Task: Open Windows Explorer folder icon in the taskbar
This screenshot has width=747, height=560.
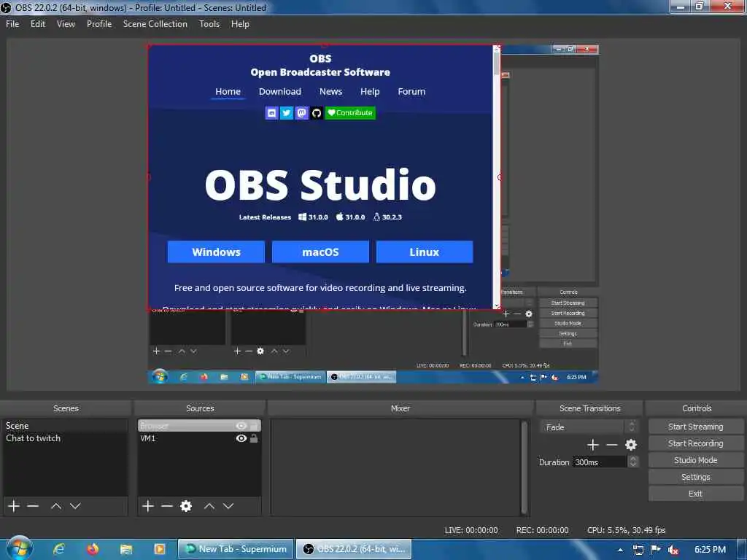Action: pyautogui.click(x=125, y=549)
